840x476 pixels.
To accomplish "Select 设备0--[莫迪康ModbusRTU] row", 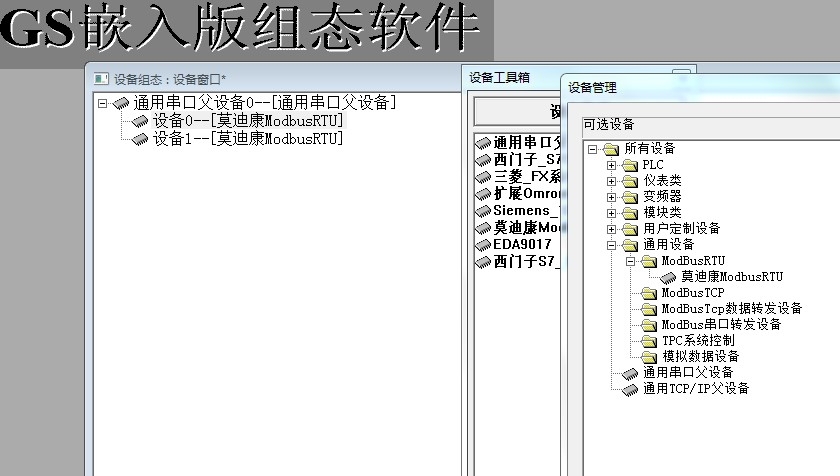I will coord(248,120).
